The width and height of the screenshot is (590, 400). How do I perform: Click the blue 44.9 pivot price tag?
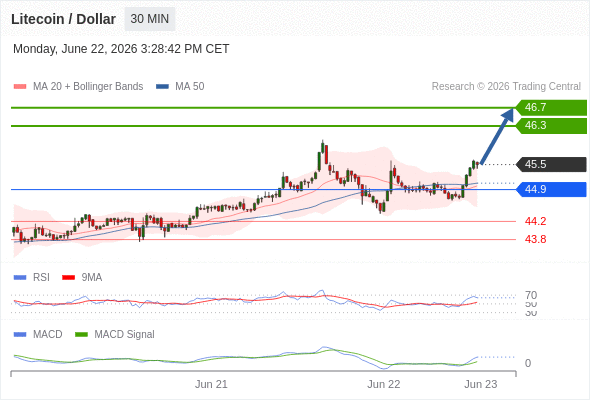(551, 189)
